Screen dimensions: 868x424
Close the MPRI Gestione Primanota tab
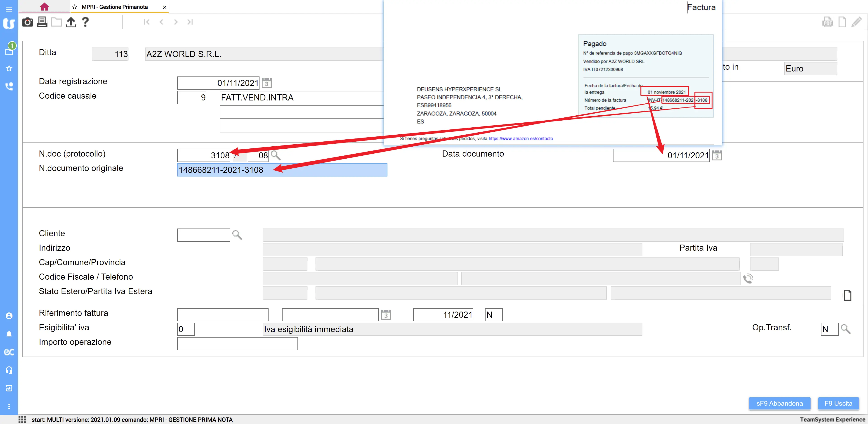click(164, 7)
